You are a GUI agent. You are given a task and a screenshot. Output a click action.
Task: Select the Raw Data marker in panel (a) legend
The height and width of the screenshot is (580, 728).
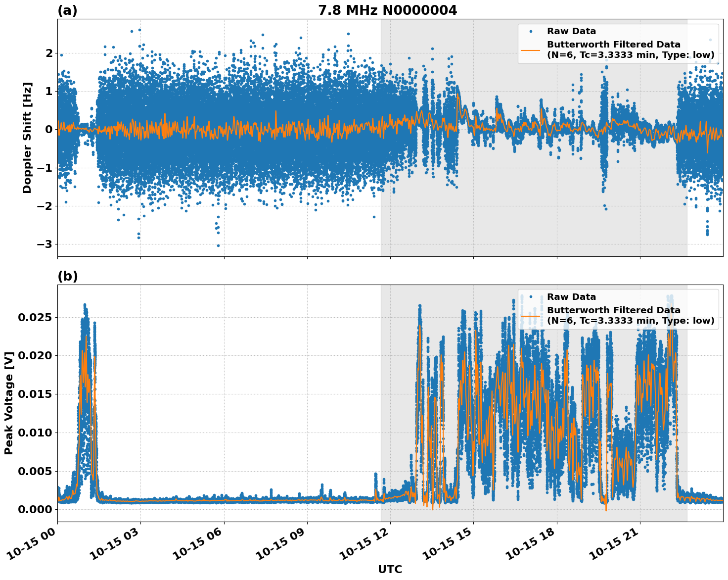pyautogui.click(x=531, y=31)
